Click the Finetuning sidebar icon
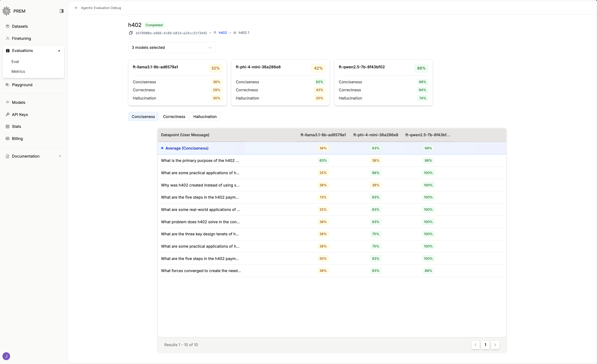Image resolution: width=597 pixels, height=364 pixels. (x=8, y=39)
